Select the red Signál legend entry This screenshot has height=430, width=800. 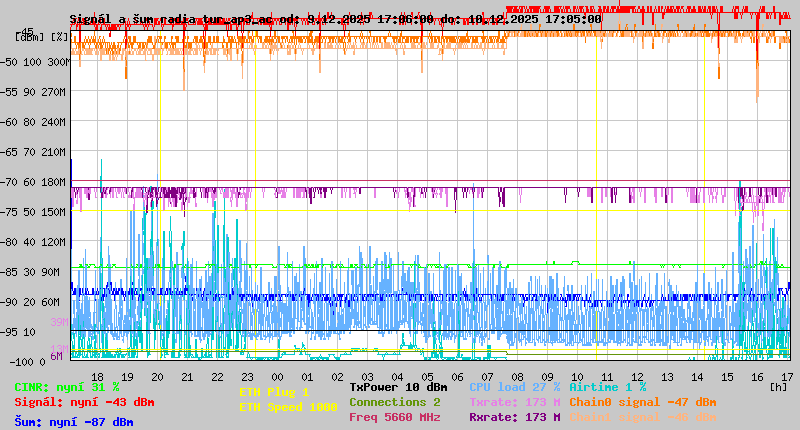click(x=84, y=402)
